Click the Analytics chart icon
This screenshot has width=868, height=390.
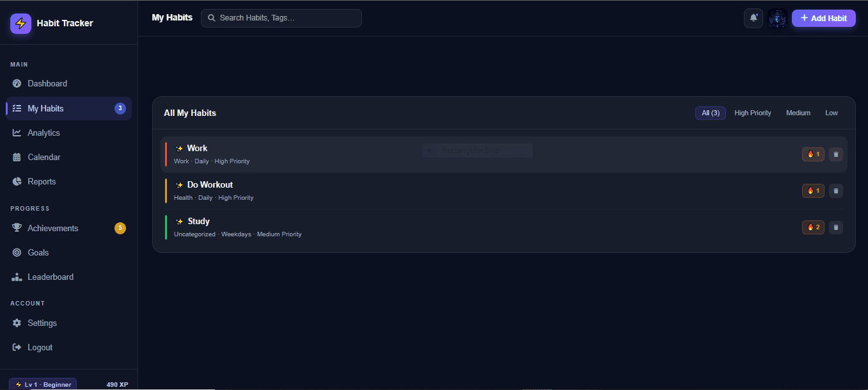pos(17,133)
